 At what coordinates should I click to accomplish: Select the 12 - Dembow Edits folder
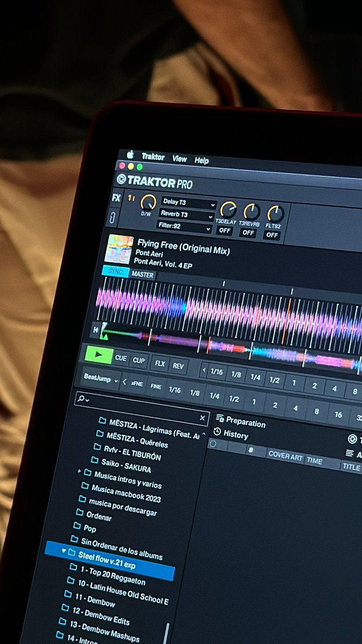click(102, 616)
